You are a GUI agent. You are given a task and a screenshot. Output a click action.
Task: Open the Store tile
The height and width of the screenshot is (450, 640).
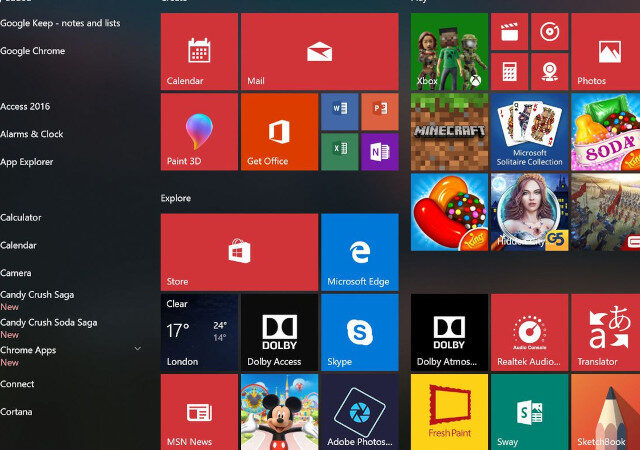239,252
